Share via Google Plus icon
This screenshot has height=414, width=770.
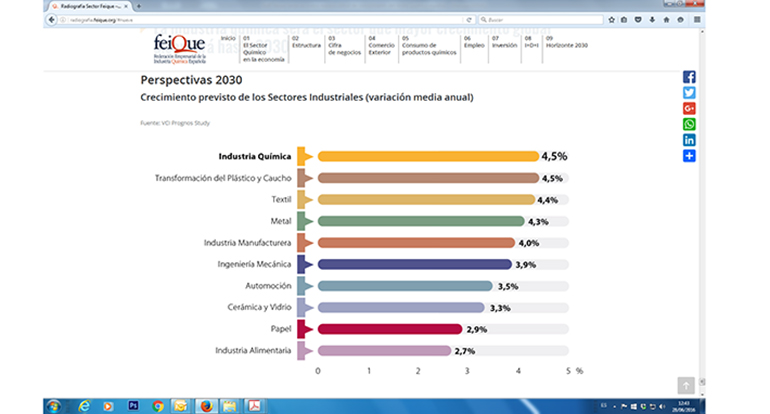[x=689, y=109]
